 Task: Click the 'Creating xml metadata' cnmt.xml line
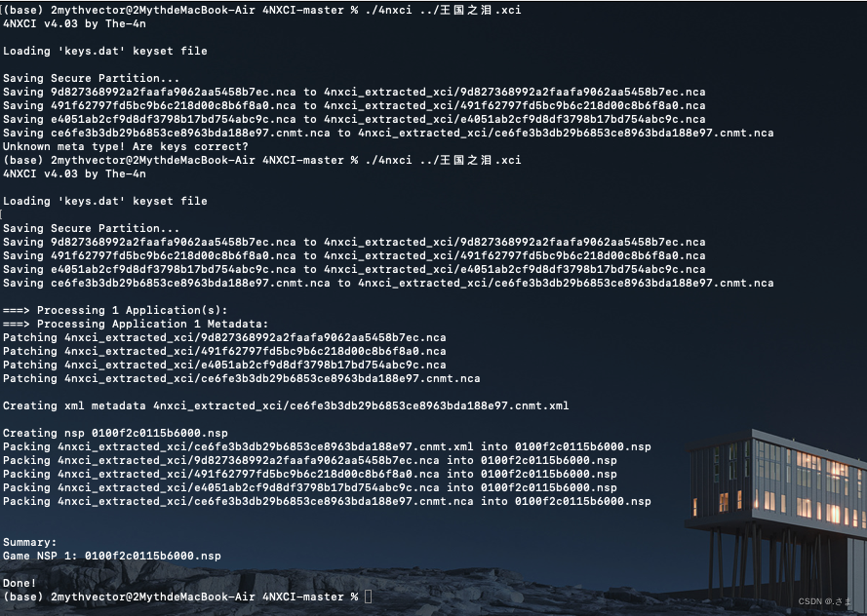286,406
